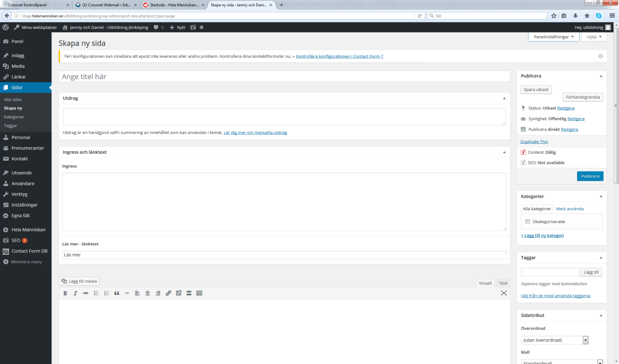Minimize the sidebar with Minimera meny
The width and height of the screenshot is (619, 364).
click(26, 262)
